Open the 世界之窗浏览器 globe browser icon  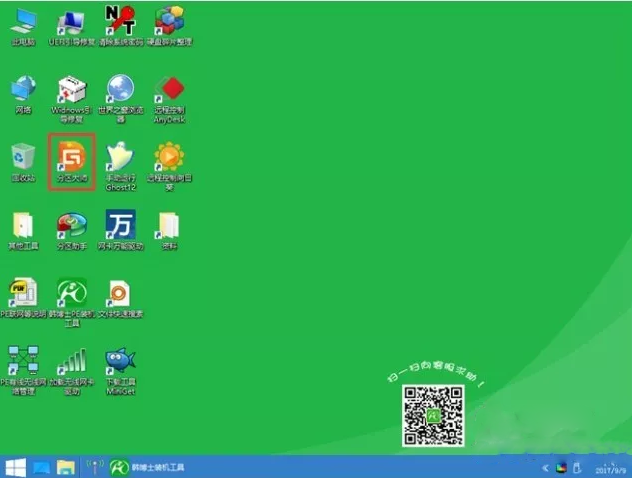pyautogui.click(x=120, y=90)
